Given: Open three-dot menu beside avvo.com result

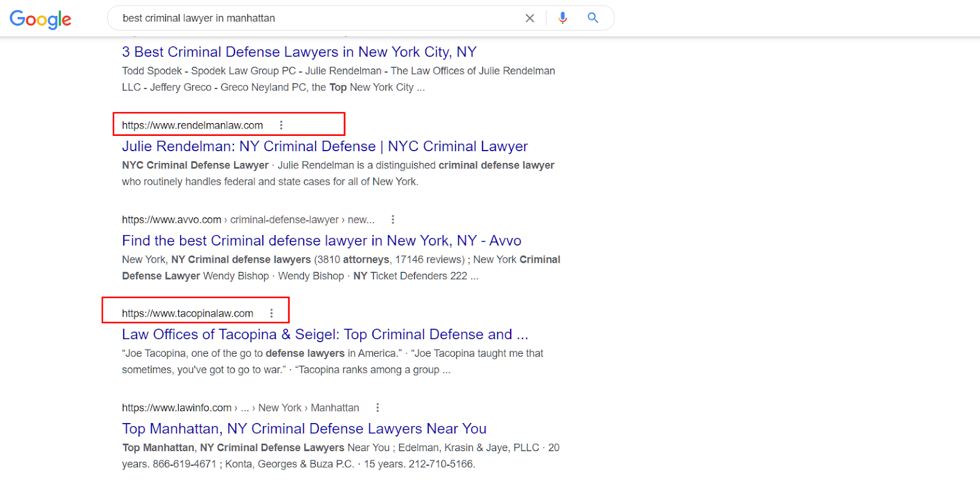Looking at the screenshot, I should point(393,219).
